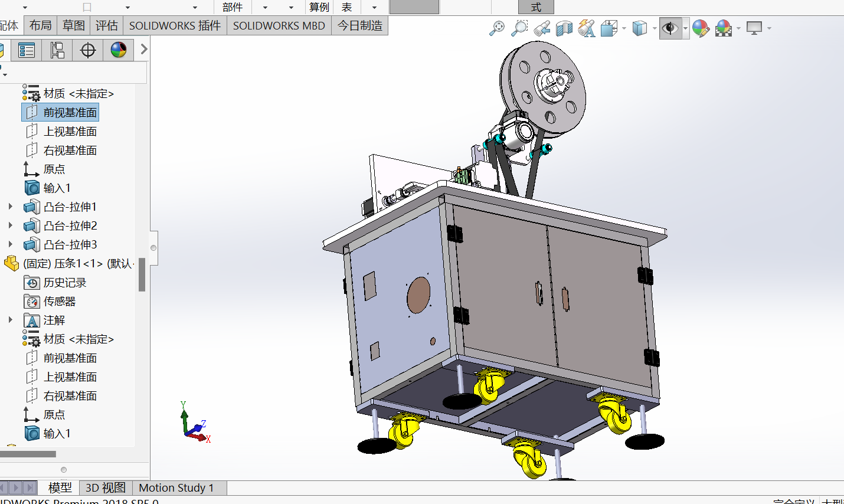Click the 部件 toolbar button
This screenshot has width=844, height=504.
(233, 7)
